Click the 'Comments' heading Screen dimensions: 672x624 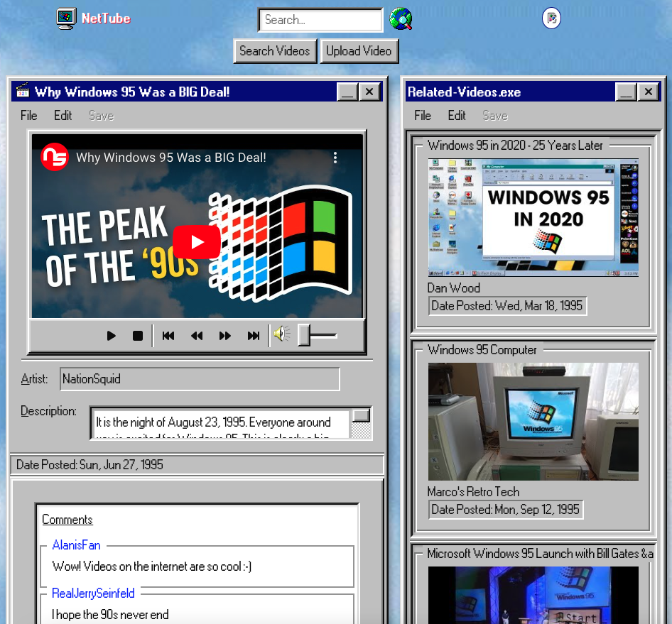[x=67, y=520]
